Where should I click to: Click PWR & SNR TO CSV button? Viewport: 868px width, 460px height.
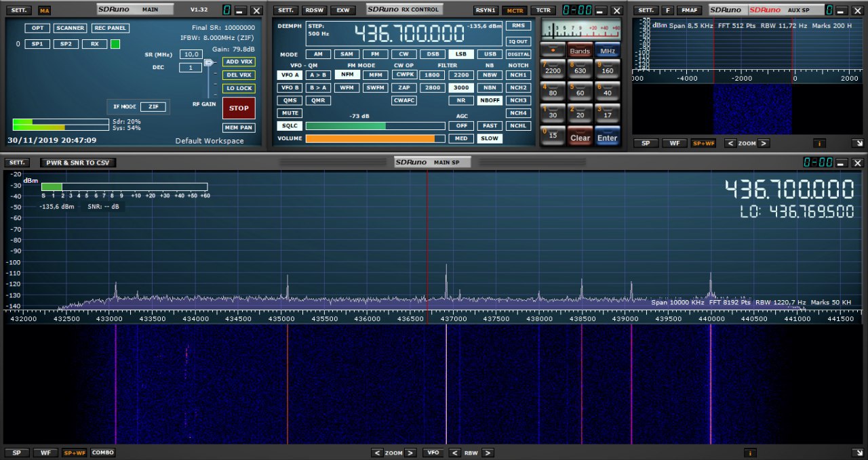click(79, 163)
